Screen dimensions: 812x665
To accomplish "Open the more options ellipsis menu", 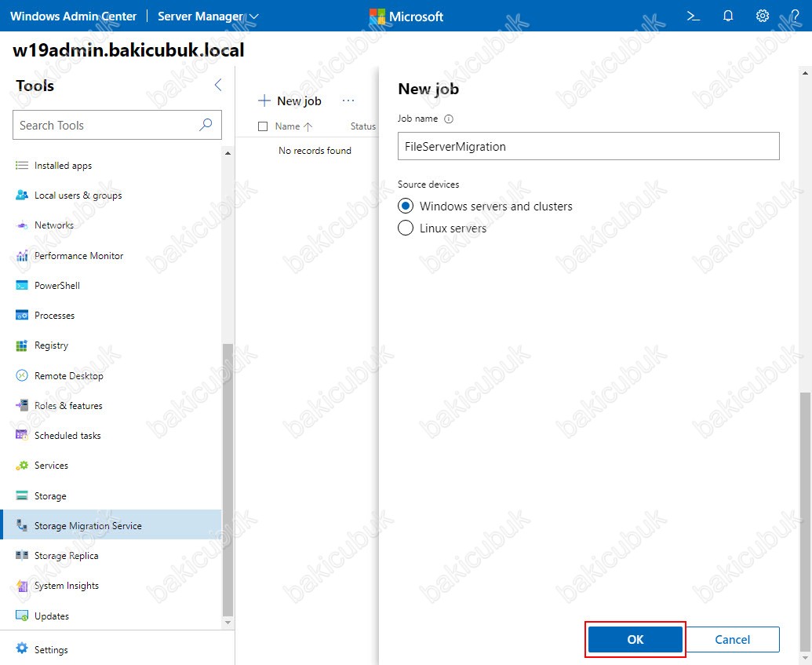I will 348,100.
